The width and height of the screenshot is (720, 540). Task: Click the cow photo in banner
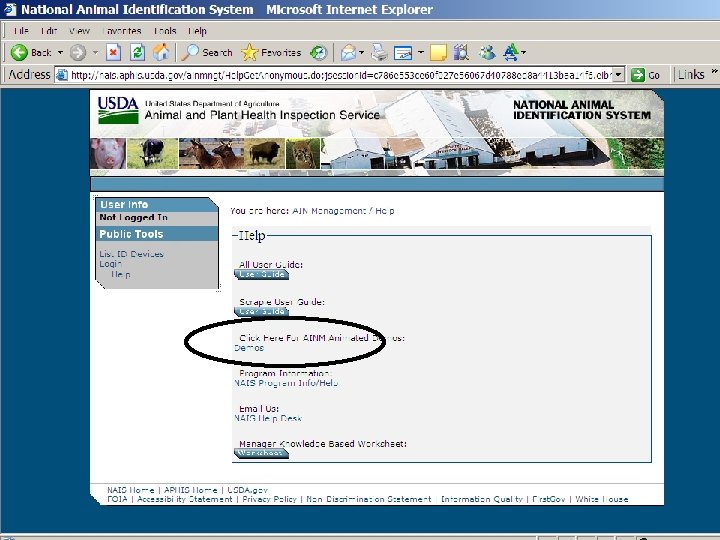coord(152,153)
